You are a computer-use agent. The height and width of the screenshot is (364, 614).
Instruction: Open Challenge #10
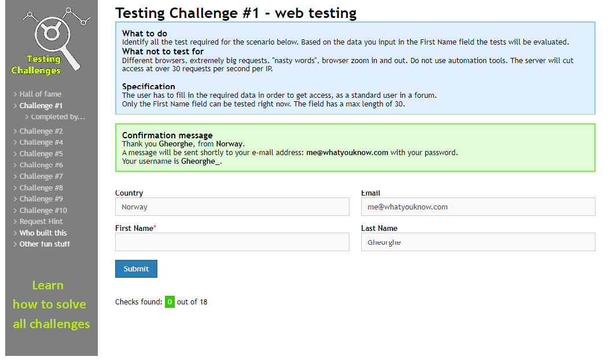tap(41, 210)
